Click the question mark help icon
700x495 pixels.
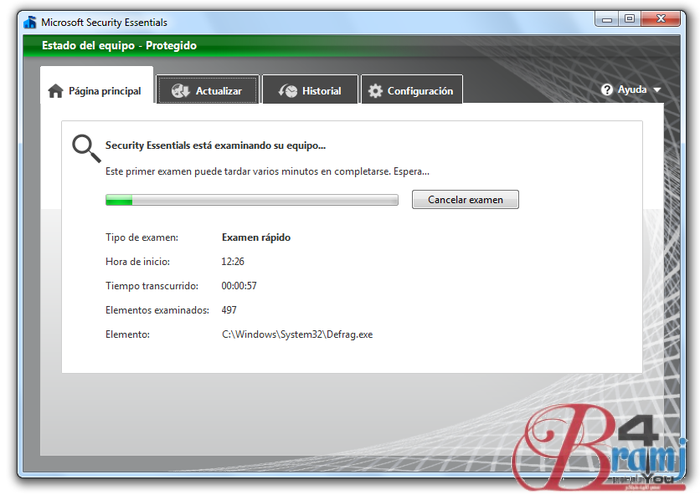606,90
